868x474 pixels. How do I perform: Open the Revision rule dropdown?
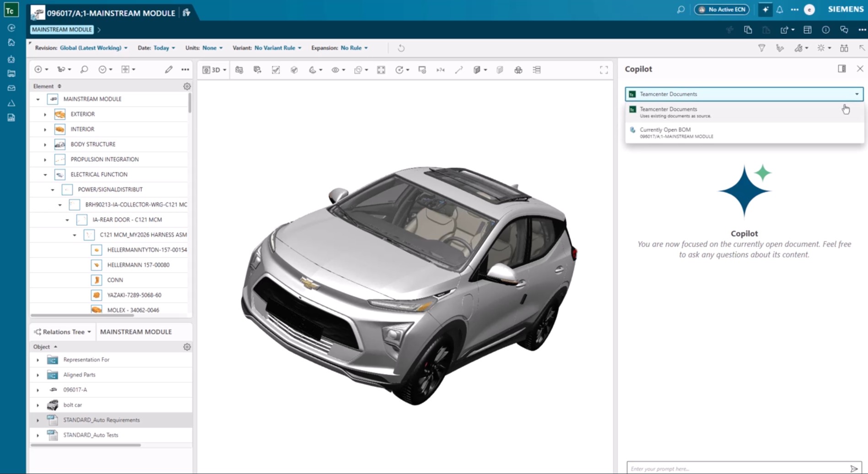pyautogui.click(x=93, y=48)
